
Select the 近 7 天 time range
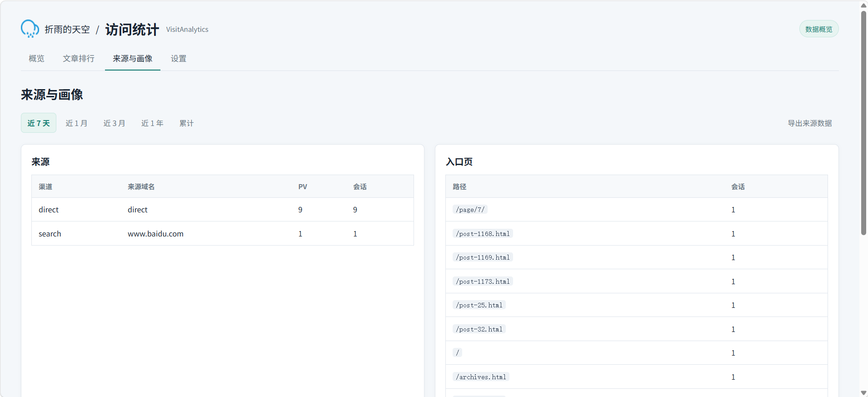tap(39, 123)
